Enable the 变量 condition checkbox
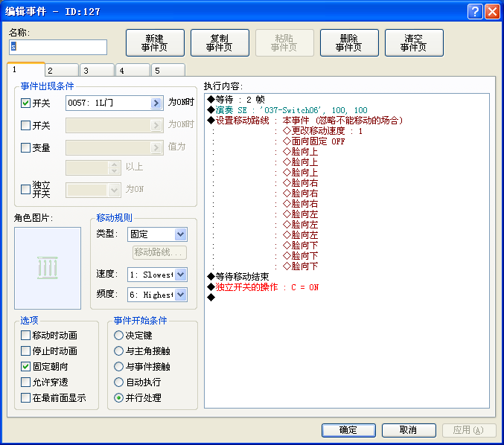Image resolution: width=504 pixels, height=445 pixels. click(25, 148)
